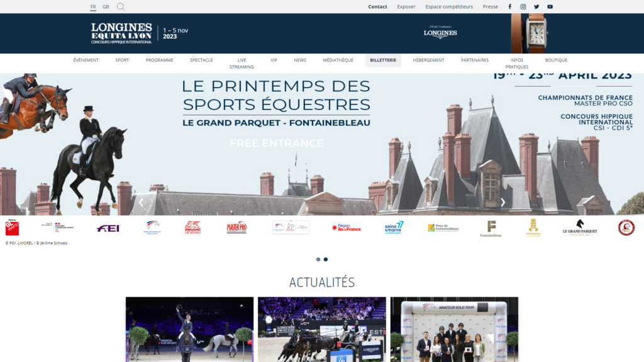Click the FEI sponsor logo

coord(108,228)
